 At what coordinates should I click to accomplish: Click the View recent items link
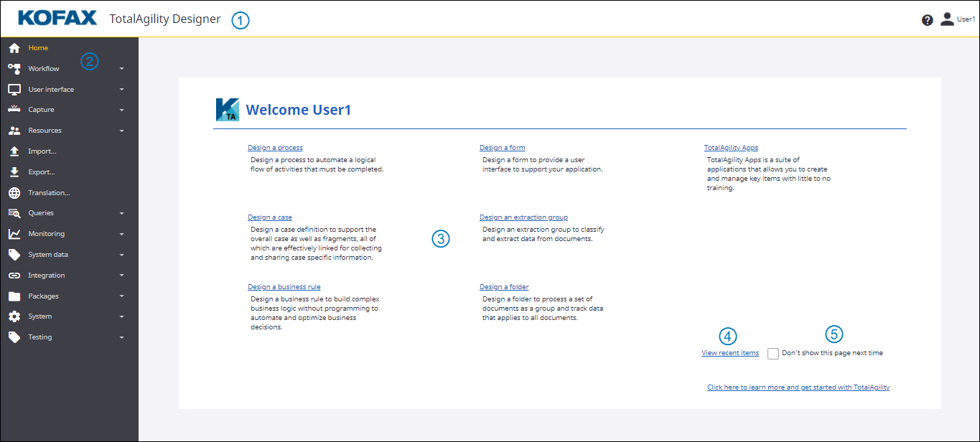point(730,353)
